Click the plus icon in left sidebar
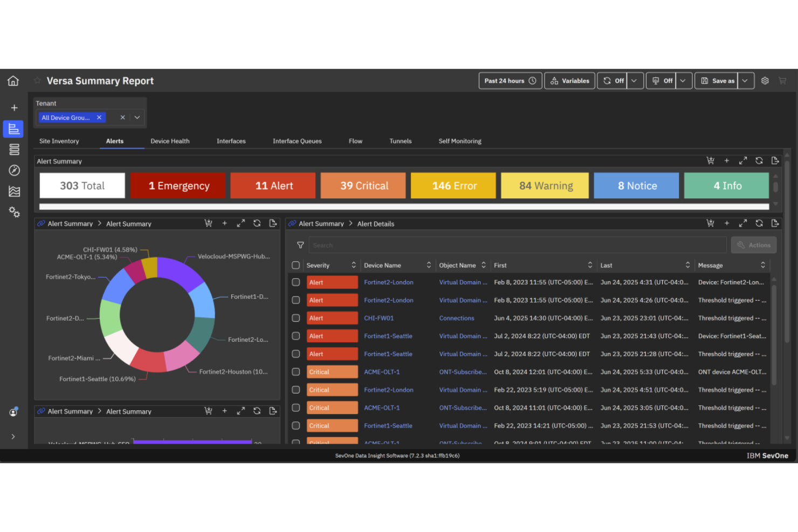 click(14, 108)
